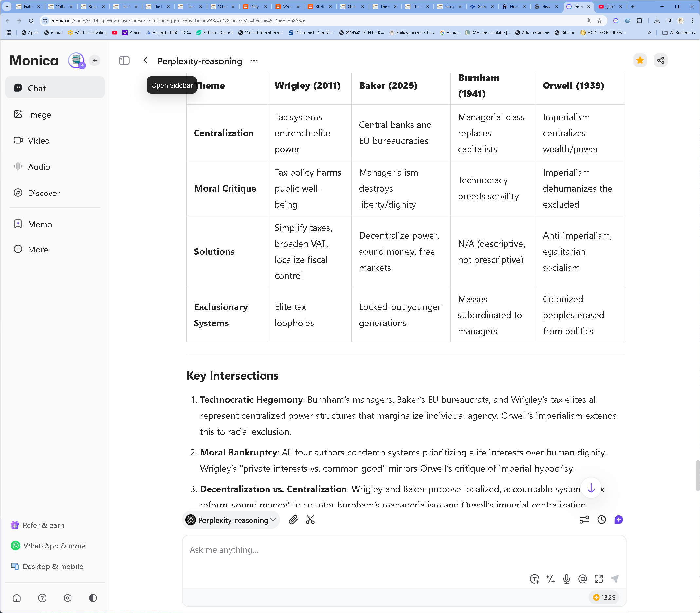Open Desktop & mobile link
The image size is (700, 613).
(x=47, y=567)
